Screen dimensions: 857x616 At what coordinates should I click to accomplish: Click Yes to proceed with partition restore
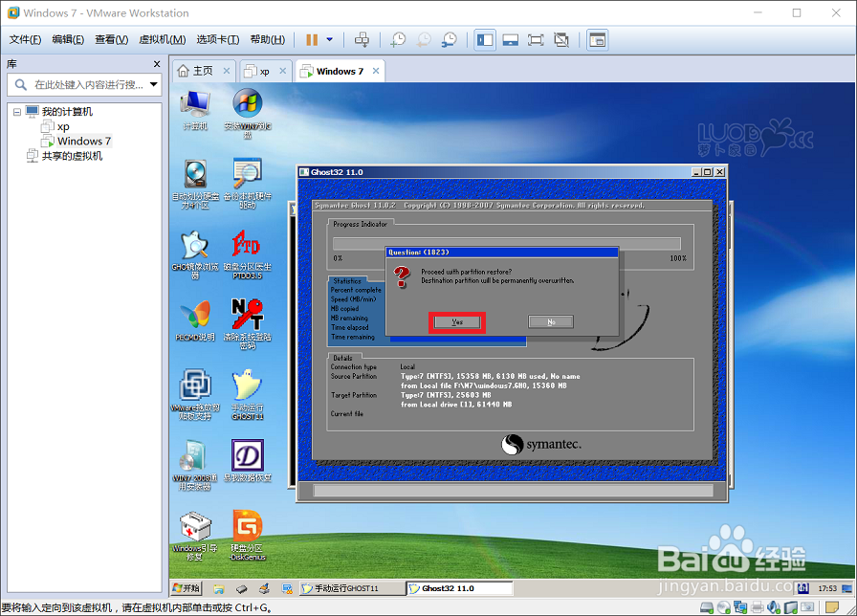click(x=457, y=322)
